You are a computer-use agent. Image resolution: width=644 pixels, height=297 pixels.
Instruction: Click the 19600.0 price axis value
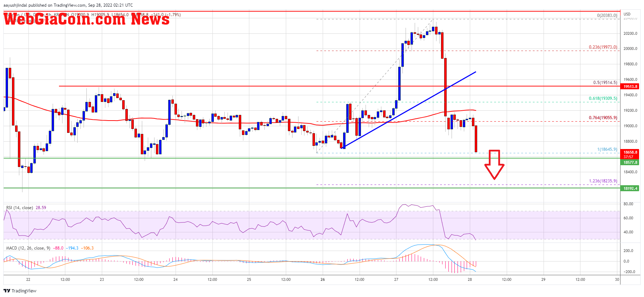630,79
